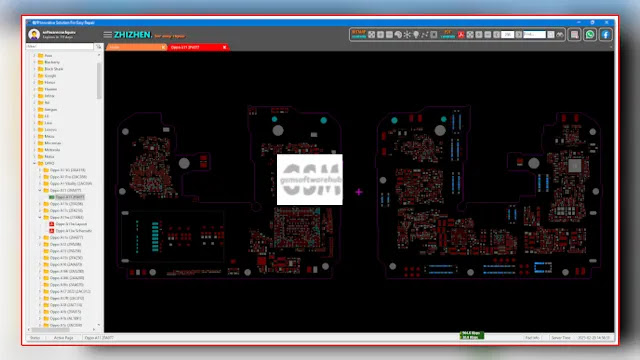Image resolution: width=640 pixels, height=360 pixels.
Task: Click the Server Time label in status bar
Action: tap(561, 338)
